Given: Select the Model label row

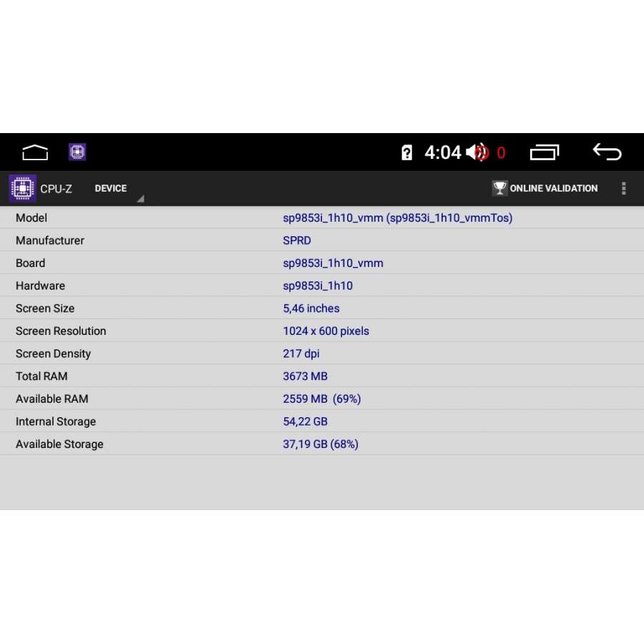Looking at the screenshot, I should coord(31,218).
